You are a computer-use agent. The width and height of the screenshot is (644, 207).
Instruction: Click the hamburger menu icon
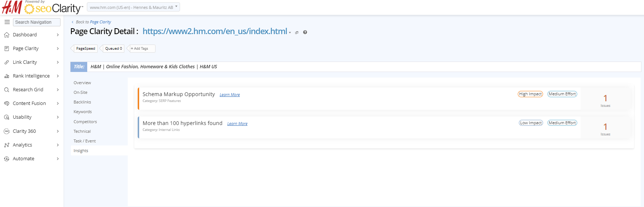tap(7, 22)
